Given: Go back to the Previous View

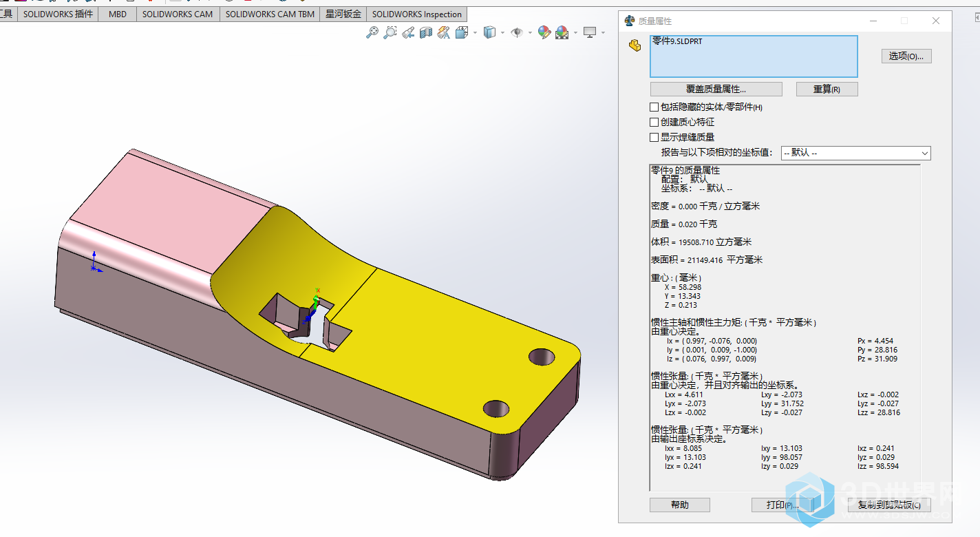Looking at the screenshot, I should coord(408,32).
